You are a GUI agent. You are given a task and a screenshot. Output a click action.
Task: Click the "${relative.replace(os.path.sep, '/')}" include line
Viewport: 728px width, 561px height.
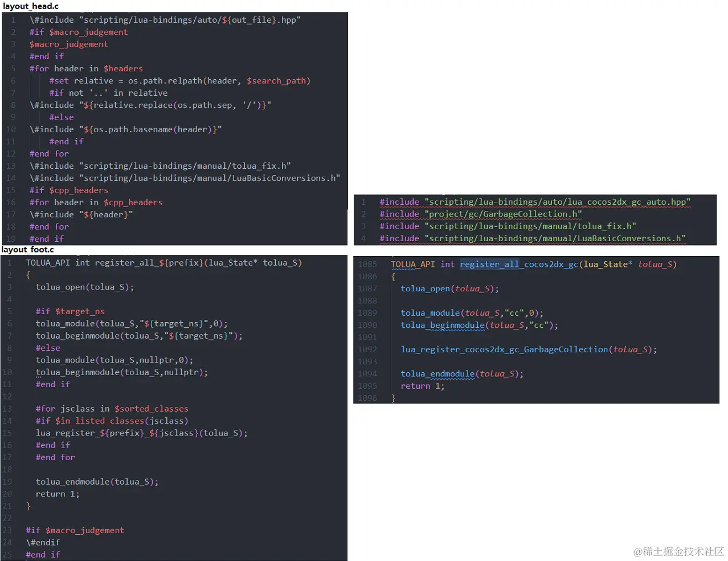[150, 105]
